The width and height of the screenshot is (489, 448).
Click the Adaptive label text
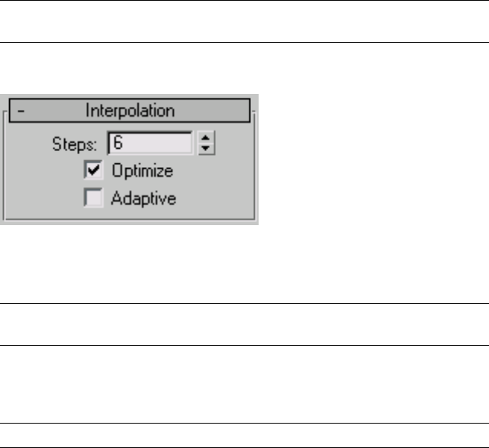(143, 198)
